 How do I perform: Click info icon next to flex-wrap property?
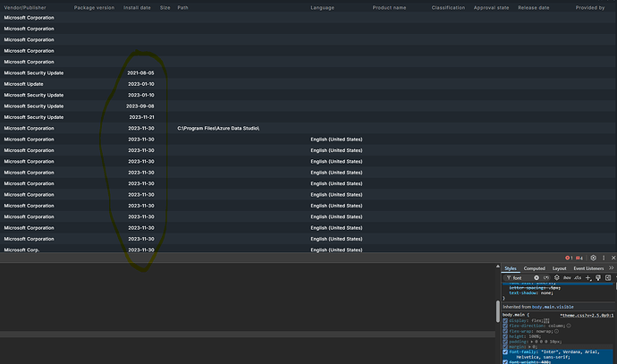556,331
